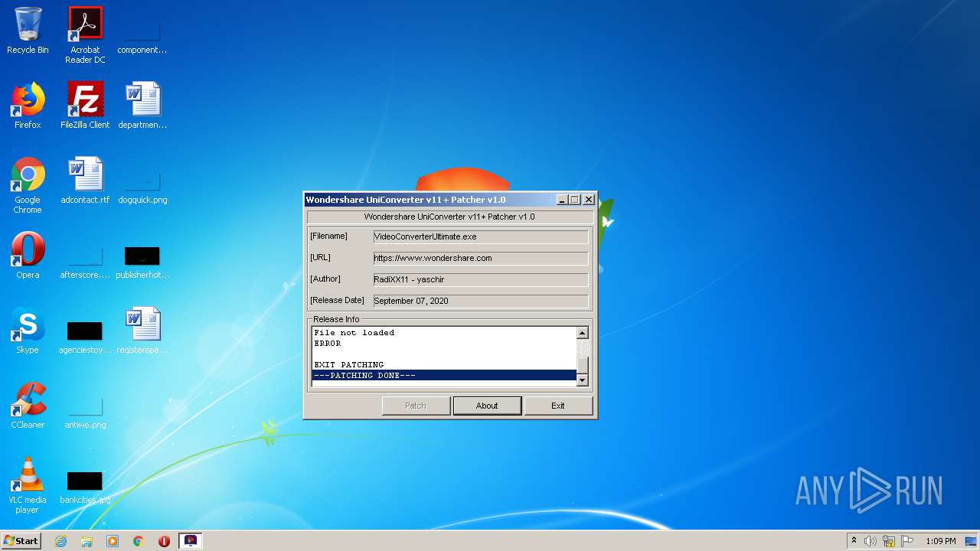Launch the VLC media player shortcut
Viewport: 980px width, 551px height.
(x=28, y=485)
